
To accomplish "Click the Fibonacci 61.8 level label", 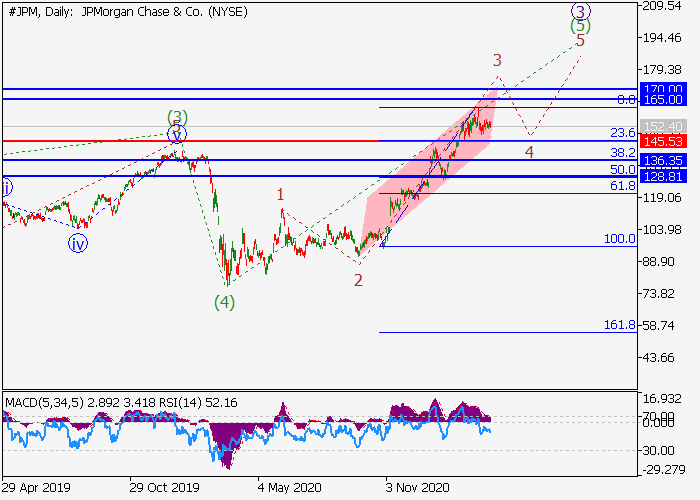I will click(623, 186).
